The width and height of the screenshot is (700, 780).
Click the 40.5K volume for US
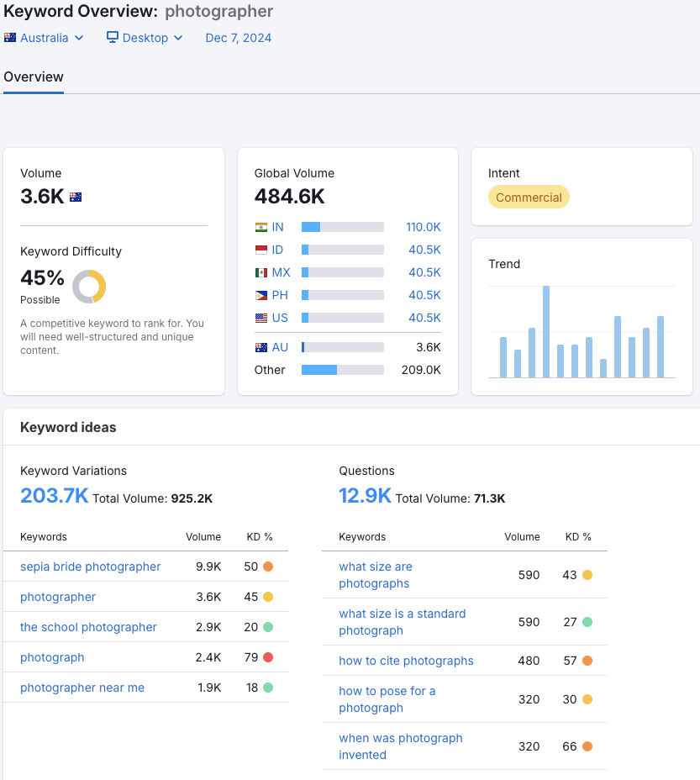click(x=425, y=318)
